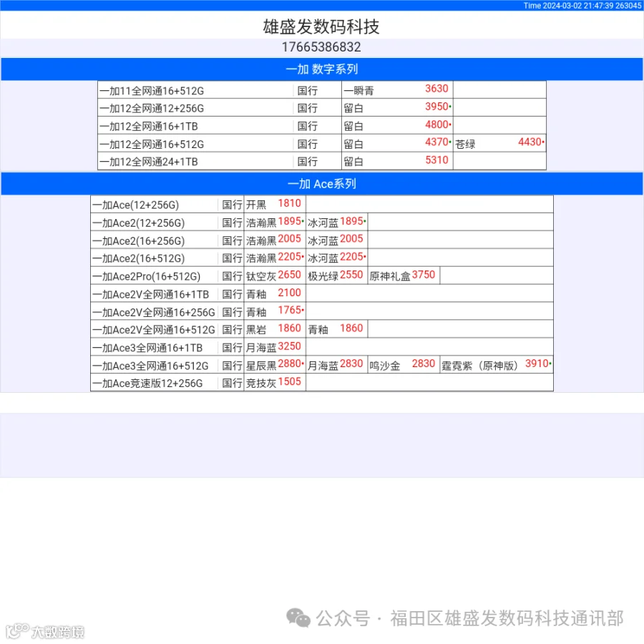Screen dimensions: 644x644
Task: Click the 极光绿 color label
Action: pyautogui.click(x=323, y=276)
